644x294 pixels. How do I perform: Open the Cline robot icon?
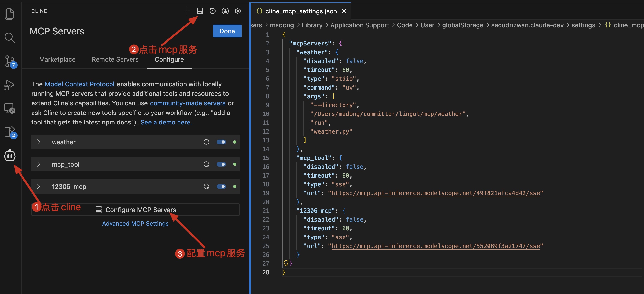(x=10, y=156)
